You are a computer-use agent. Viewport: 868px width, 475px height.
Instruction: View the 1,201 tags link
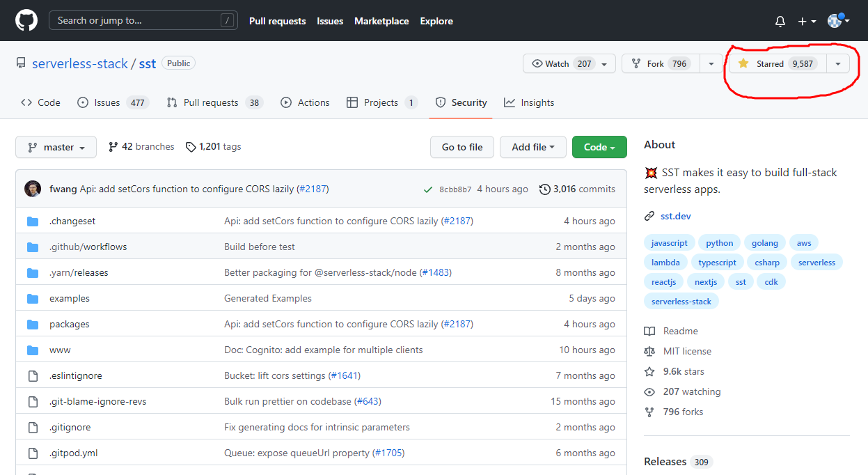coord(213,147)
